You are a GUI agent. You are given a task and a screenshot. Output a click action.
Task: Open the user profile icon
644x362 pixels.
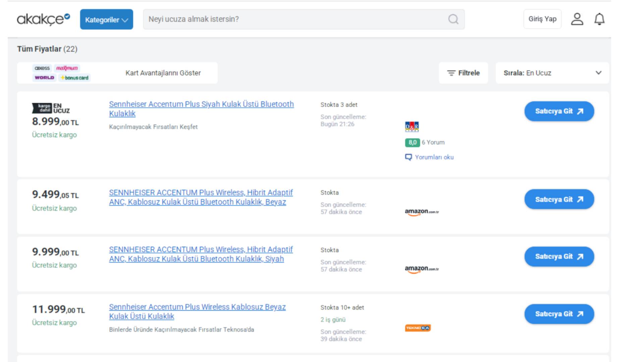coord(577,19)
